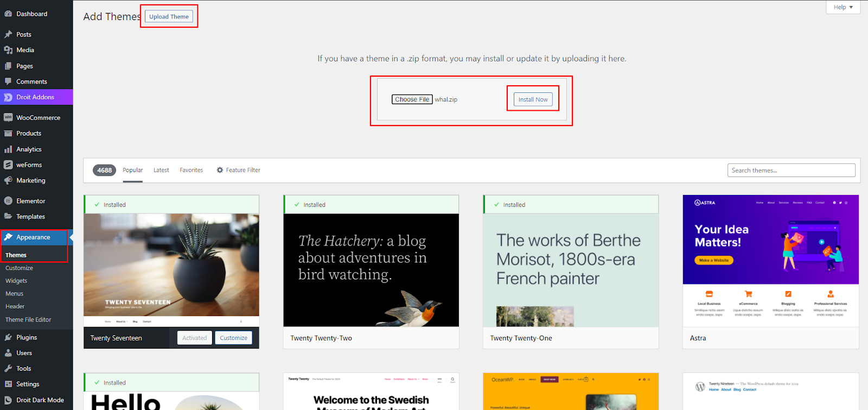Open the Posts menu label
Image resolution: width=868 pixels, height=410 pixels.
click(24, 34)
